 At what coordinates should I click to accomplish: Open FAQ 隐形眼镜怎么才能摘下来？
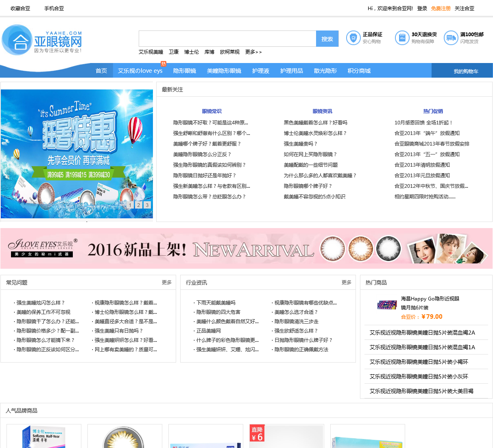46,340
